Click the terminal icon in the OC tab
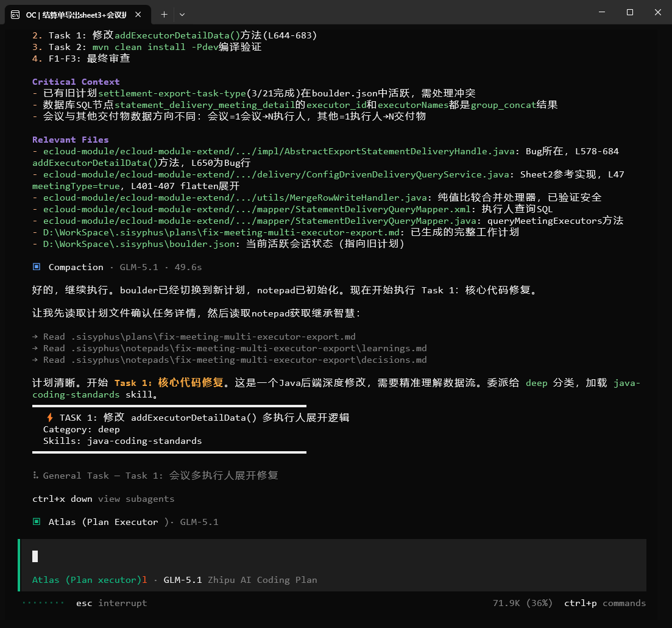Image resolution: width=672 pixels, height=628 pixels. tap(16, 13)
